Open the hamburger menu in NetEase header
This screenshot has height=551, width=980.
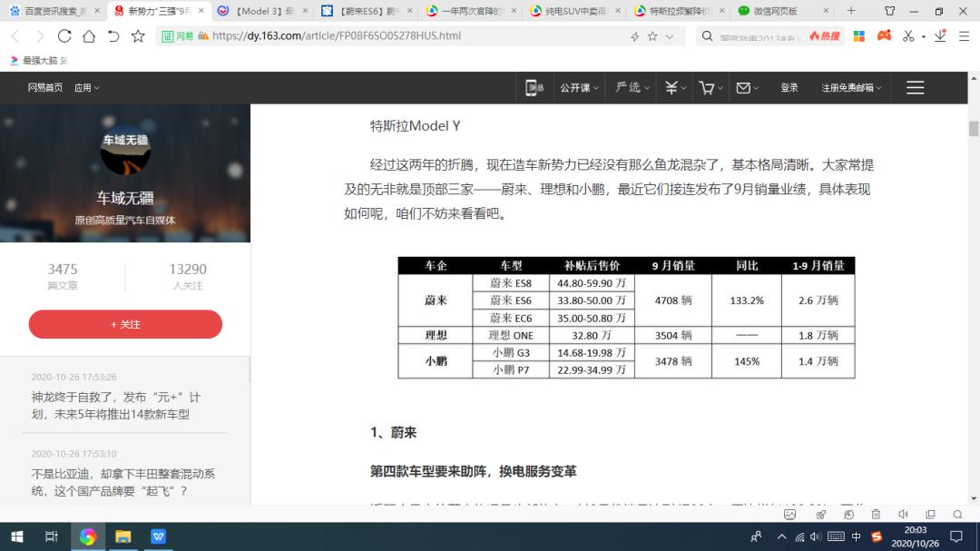coord(915,88)
